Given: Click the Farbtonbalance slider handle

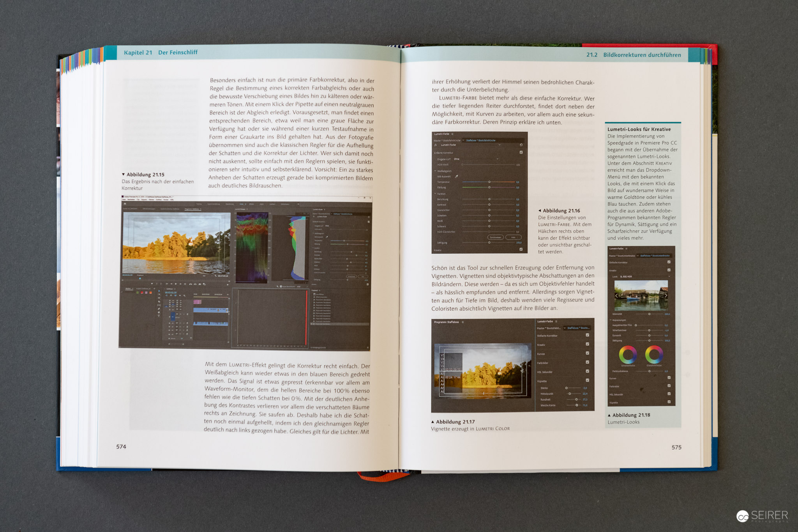Looking at the screenshot, I should click(x=649, y=371).
